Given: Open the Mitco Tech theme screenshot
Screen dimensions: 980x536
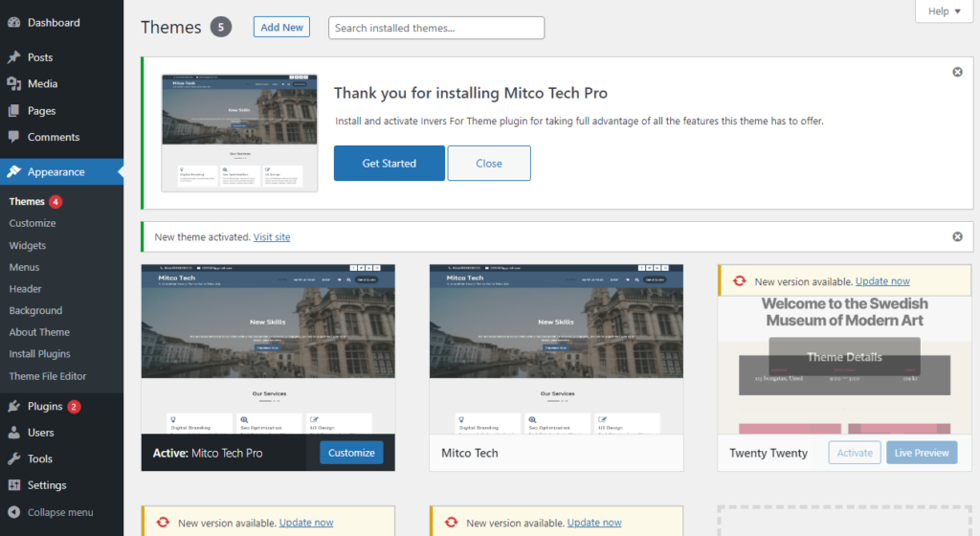Looking at the screenshot, I should [556, 349].
